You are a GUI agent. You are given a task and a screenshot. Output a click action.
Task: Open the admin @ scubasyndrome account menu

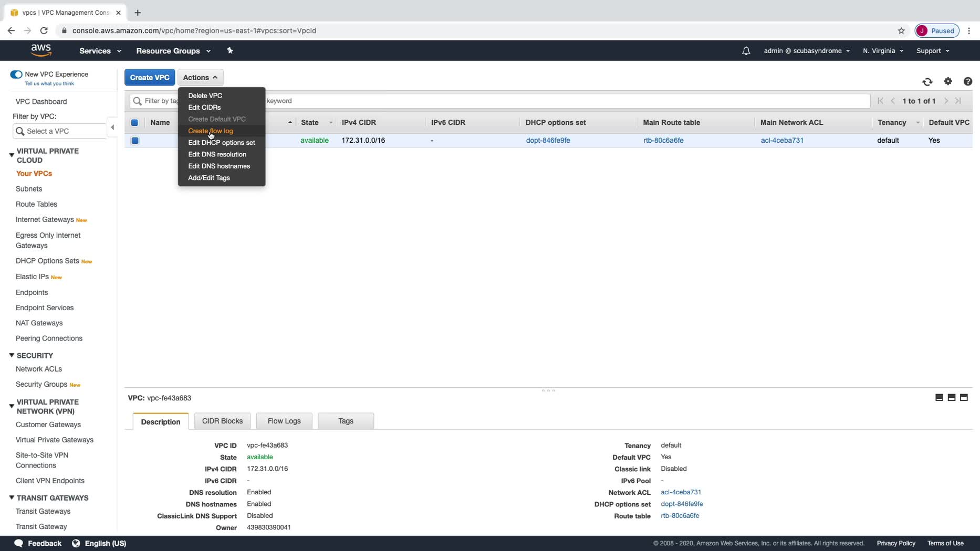click(807, 51)
